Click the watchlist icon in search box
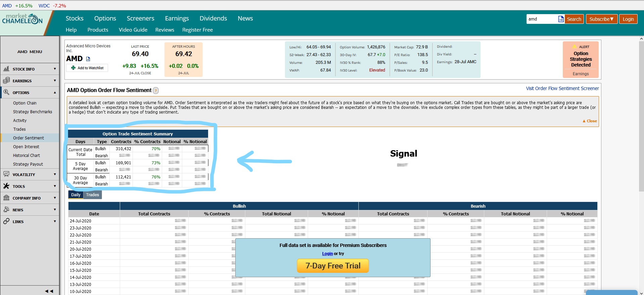 (x=561, y=19)
